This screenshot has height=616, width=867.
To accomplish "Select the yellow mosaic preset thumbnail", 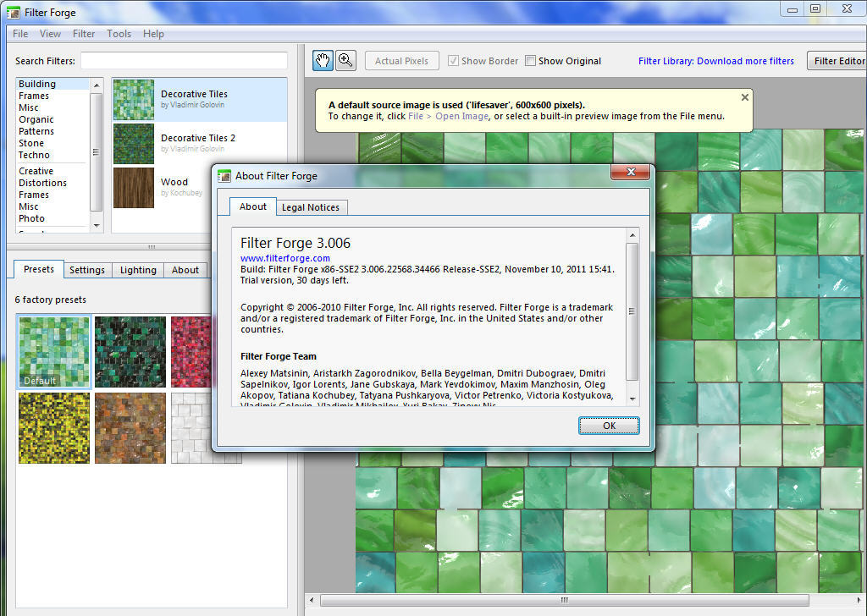I will tap(54, 427).
